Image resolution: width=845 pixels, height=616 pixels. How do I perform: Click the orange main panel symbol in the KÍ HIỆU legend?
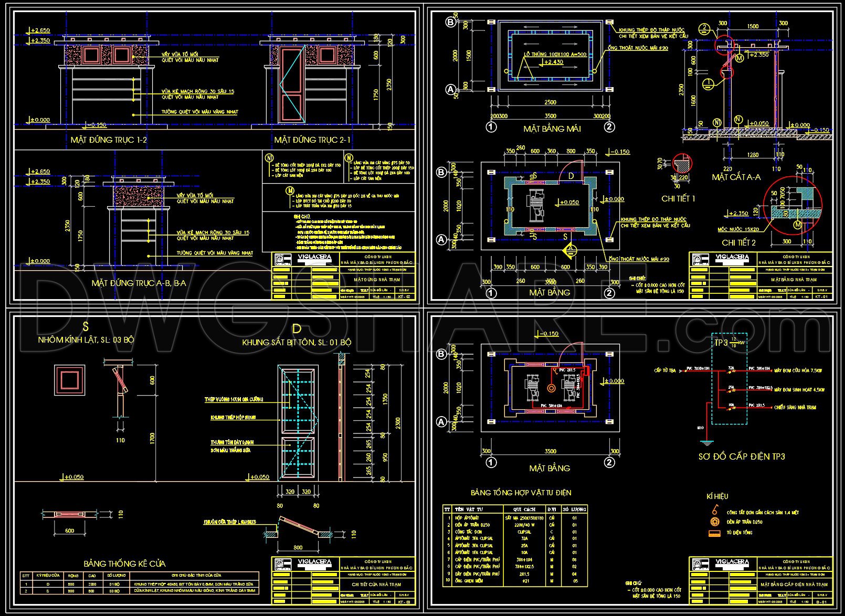pyautogui.click(x=714, y=534)
